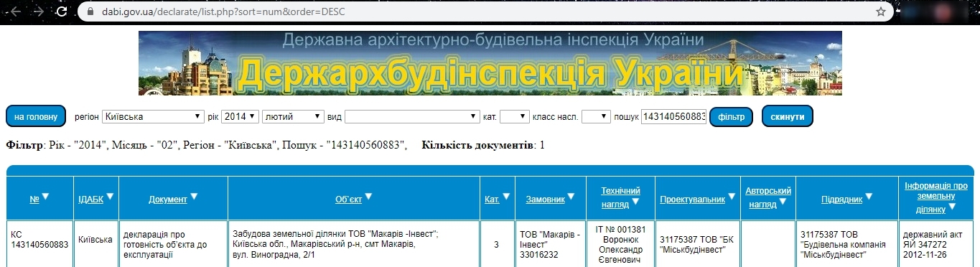Open the рік dropdown showing 2014
The height and width of the screenshot is (267, 980).
coord(239,116)
